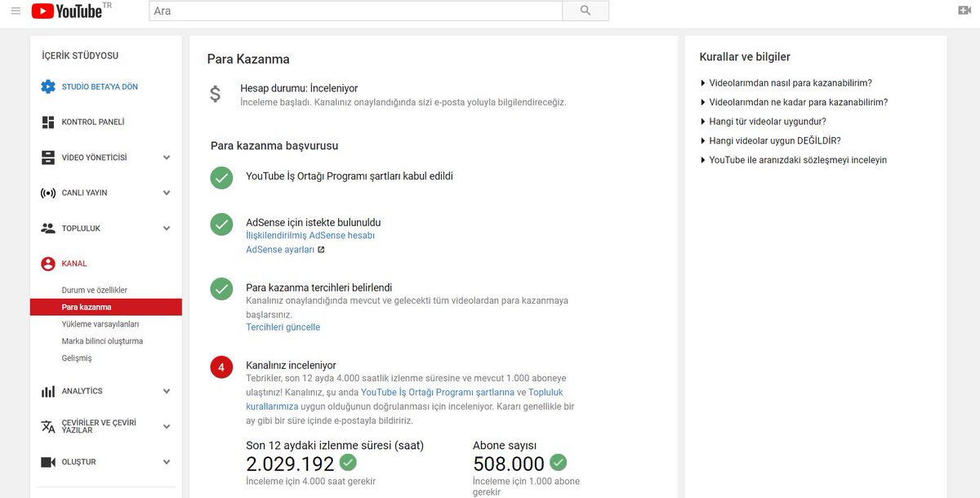
Task: Expand 'YouTube ile aranızdaki sözleşmeyi inceleyin'
Action: coord(793,160)
